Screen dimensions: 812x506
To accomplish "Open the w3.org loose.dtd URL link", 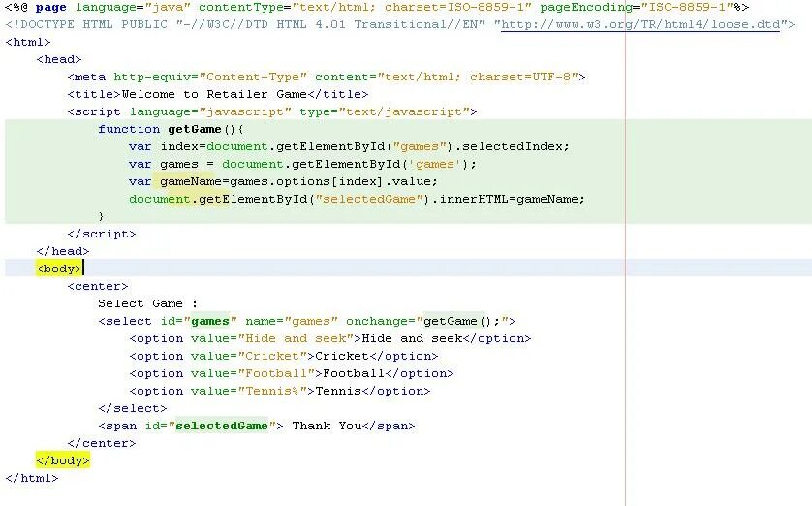I will [640, 24].
